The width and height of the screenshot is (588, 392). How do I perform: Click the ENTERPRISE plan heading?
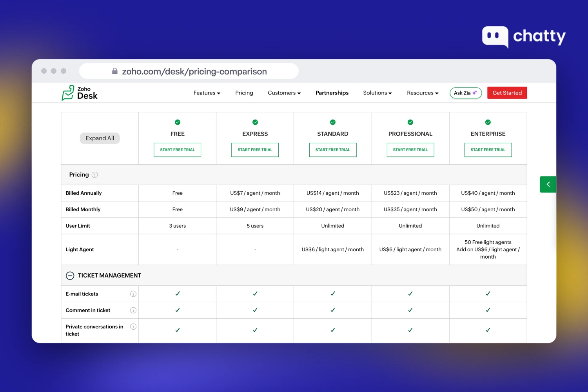488,134
